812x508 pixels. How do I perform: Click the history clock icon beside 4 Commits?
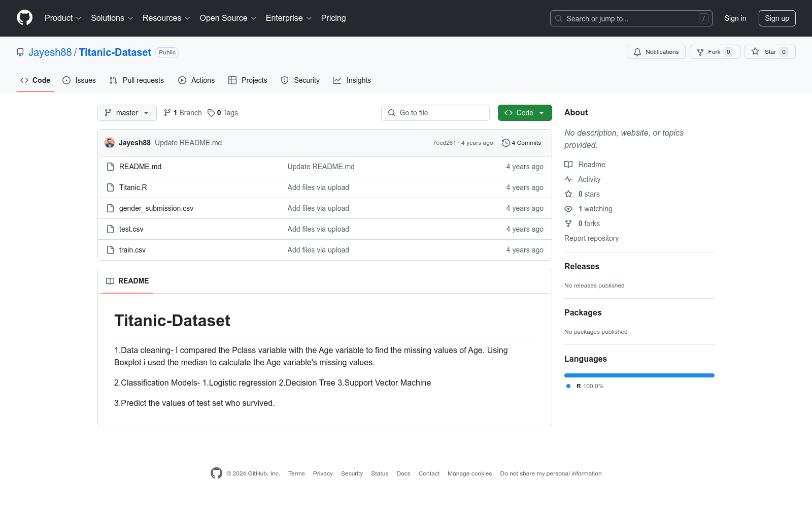506,143
